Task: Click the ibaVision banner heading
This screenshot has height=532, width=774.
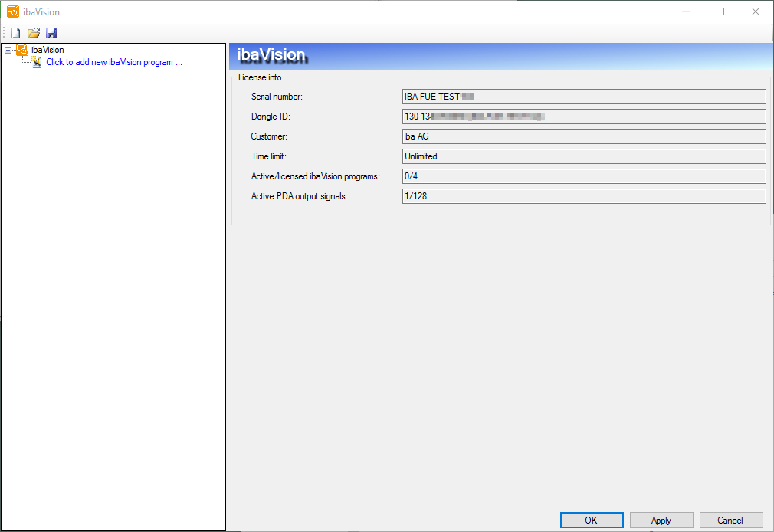Action: 271,55
